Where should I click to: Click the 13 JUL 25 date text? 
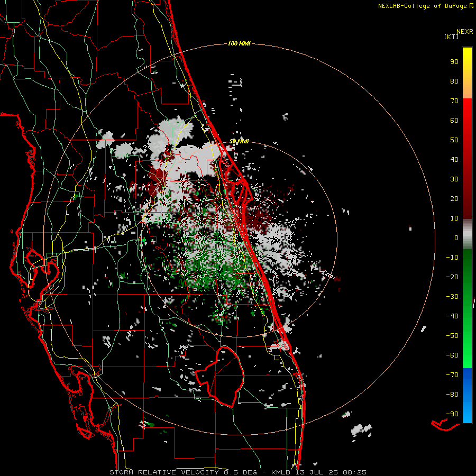[317, 472]
